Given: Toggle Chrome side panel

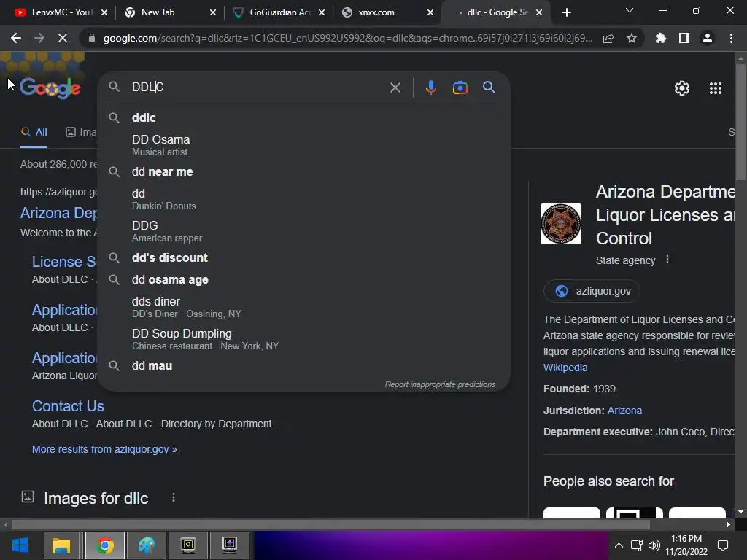Looking at the screenshot, I should [684, 38].
